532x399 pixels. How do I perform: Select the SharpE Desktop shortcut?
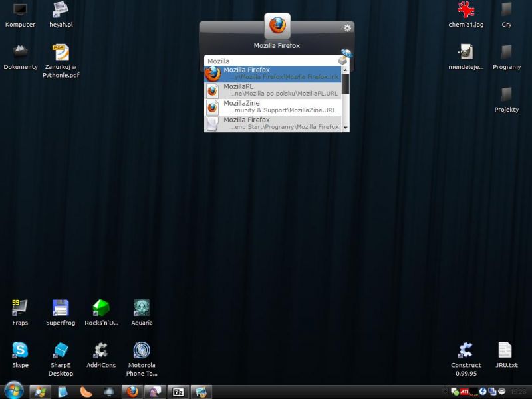(61, 359)
